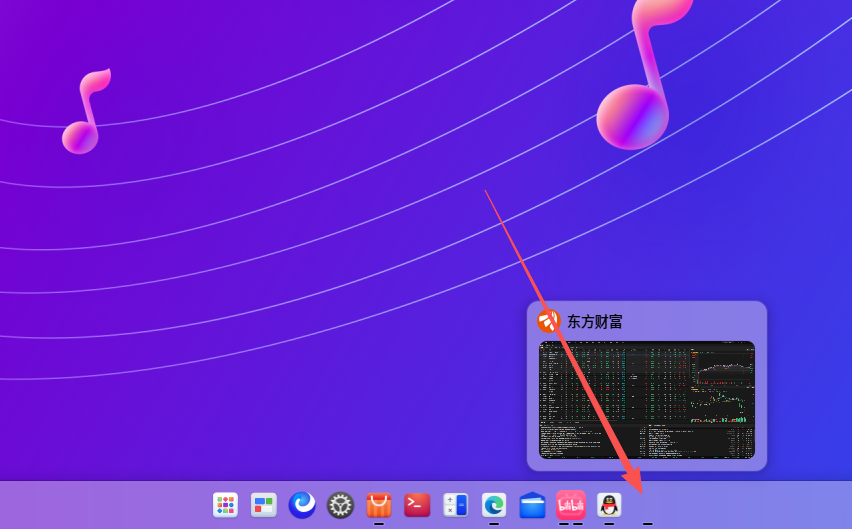The width and height of the screenshot is (852, 529).
Task: Launch the blue swirl browser in dock
Action: tap(302, 505)
